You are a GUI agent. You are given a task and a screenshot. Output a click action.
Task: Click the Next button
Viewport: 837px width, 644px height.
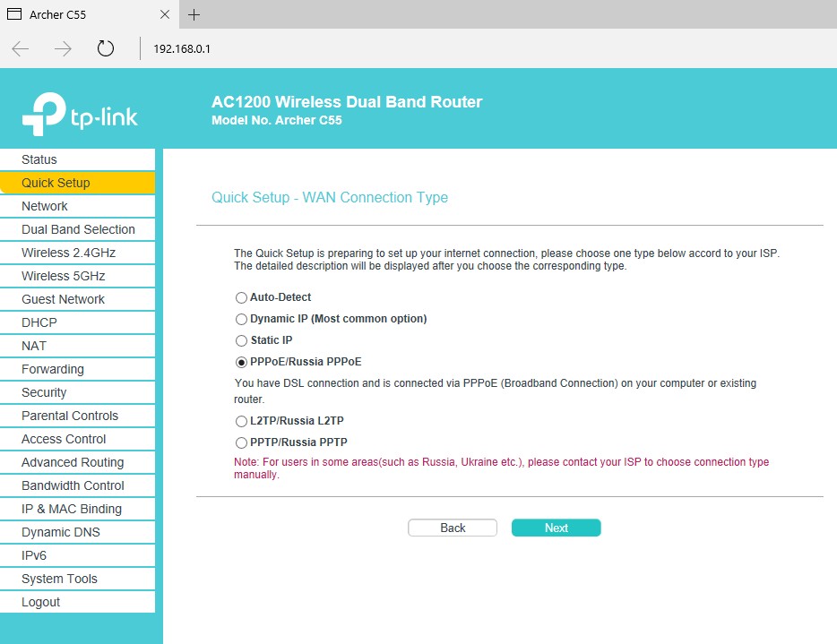click(x=557, y=528)
